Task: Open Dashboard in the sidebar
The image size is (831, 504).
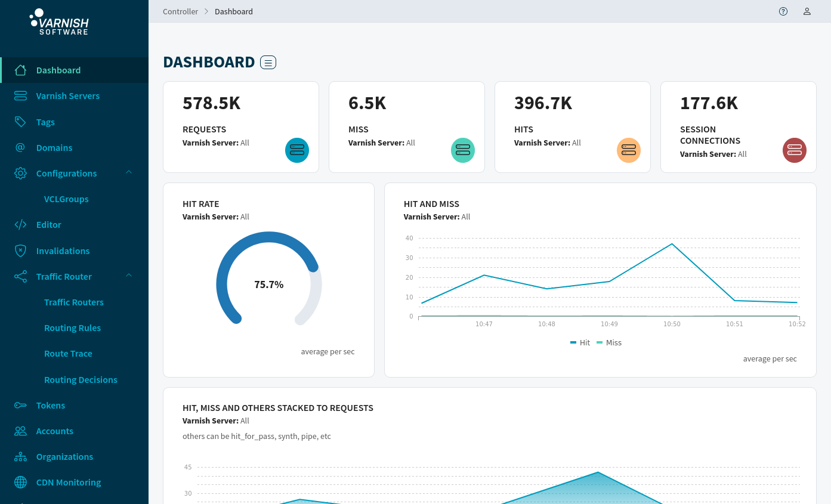Action: 74,70
